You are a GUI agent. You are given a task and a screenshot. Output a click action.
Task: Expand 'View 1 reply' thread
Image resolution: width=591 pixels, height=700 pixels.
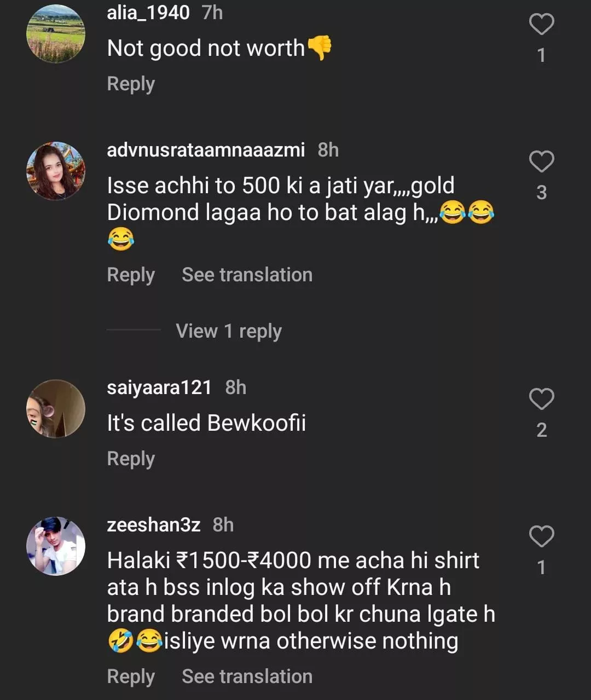pos(229,331)
